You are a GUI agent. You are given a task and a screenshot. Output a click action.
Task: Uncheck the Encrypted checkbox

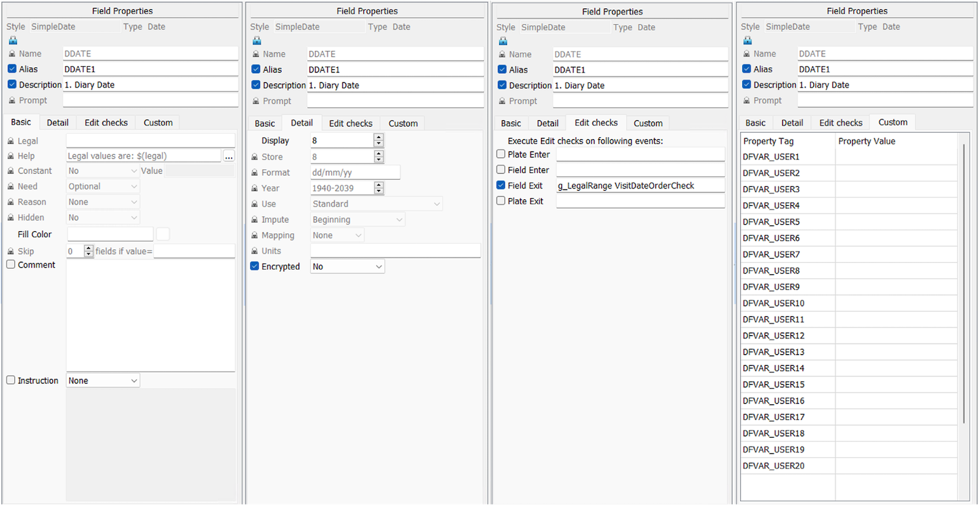[255, 267]
